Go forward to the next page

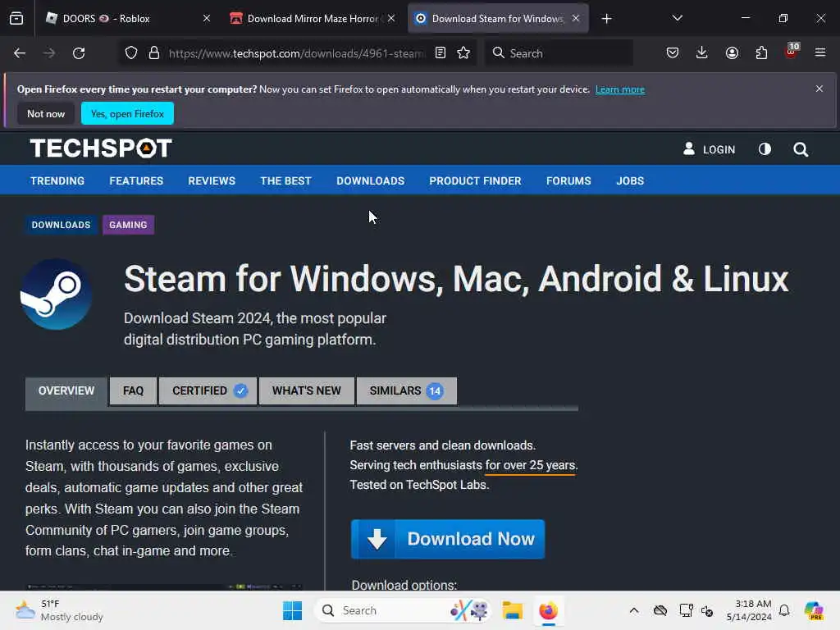coord(49,53)
